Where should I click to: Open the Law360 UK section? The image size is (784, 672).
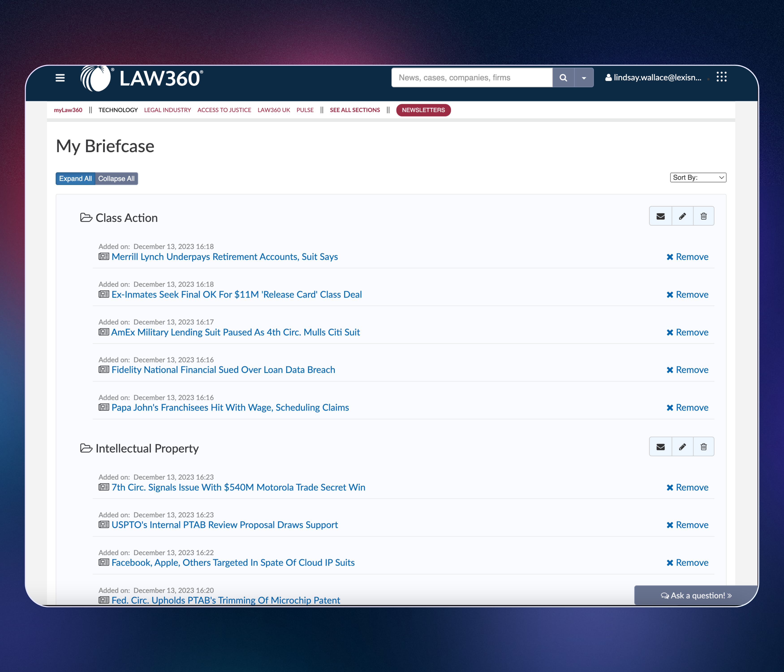point(274,110)
